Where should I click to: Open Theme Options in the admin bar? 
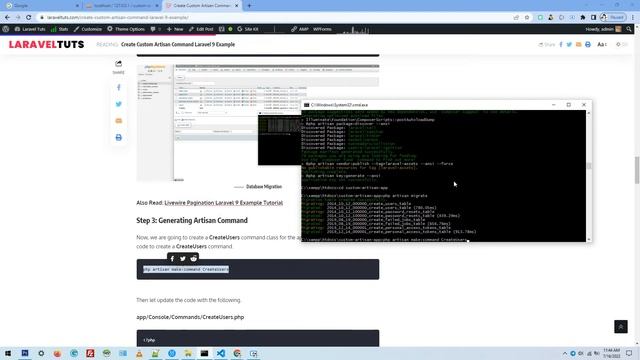(x=126, y=29)
